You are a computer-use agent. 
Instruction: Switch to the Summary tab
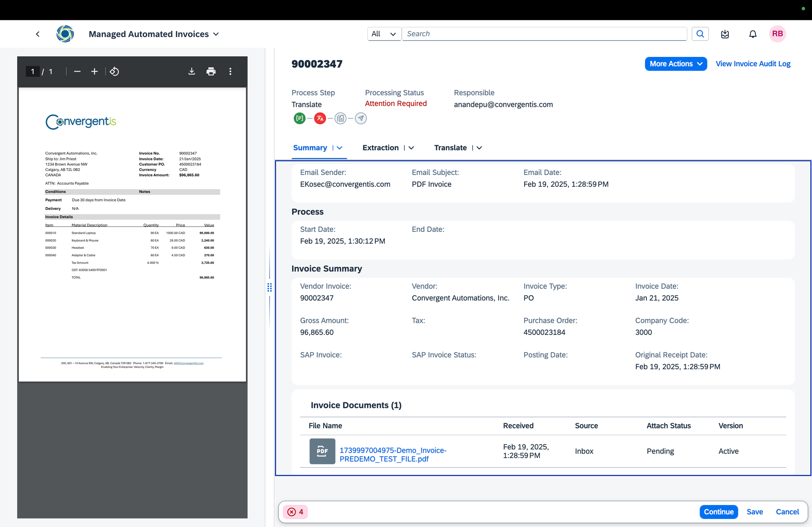[x=310, y=148]
